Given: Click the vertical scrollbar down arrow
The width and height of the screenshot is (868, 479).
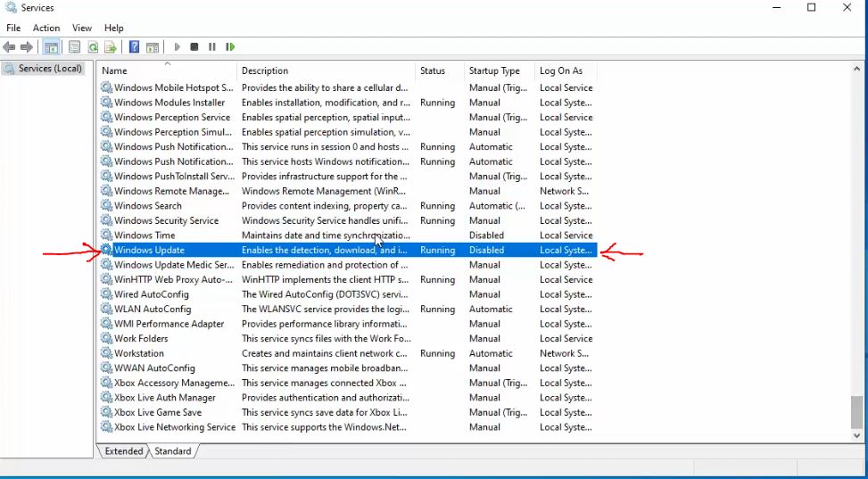Looking at the screenshot, I should pyautogui.click(x=856, y=436).
